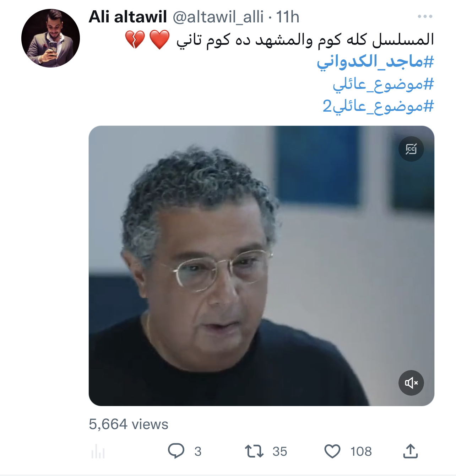Open the three-dot more options menu
This screenshot has width=456, height=476.
pos(425,17)
